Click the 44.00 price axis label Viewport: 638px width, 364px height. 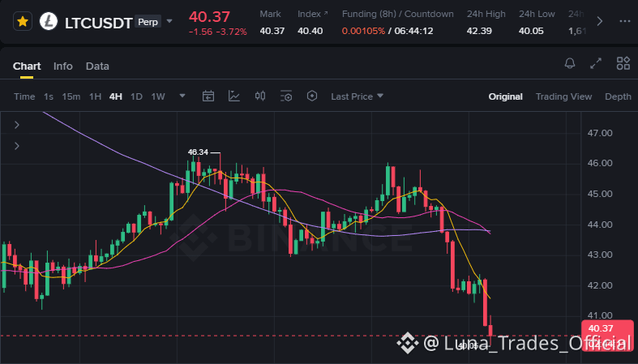point(600,225)
